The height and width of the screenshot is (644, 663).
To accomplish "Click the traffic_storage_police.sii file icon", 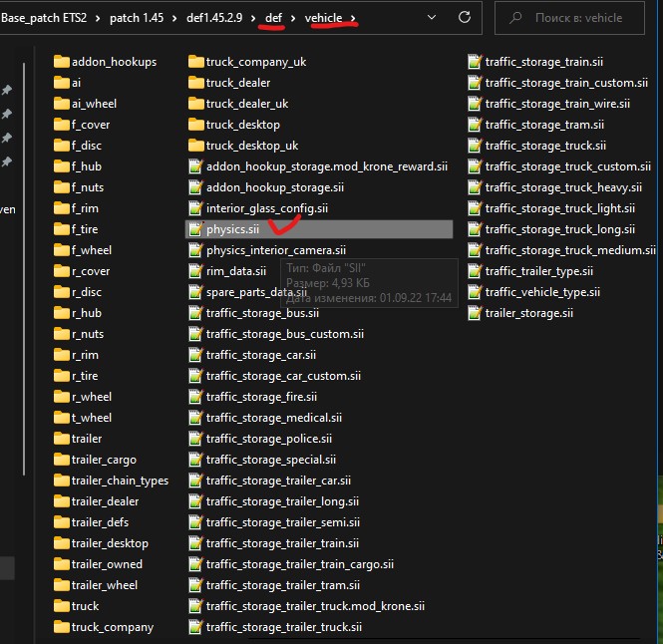I will pos(195,439).
